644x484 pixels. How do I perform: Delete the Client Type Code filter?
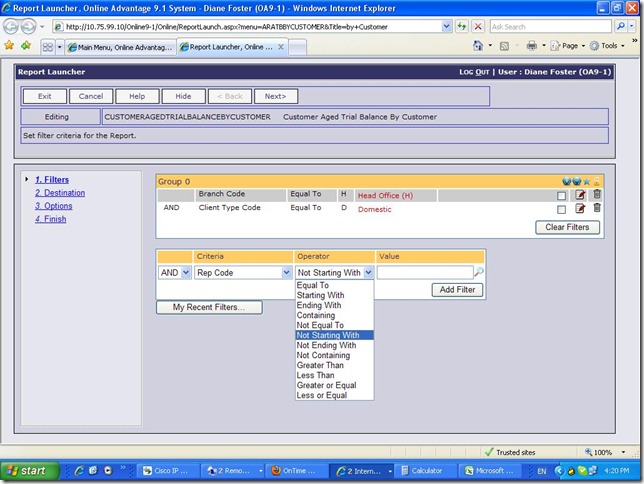(597, 209)
